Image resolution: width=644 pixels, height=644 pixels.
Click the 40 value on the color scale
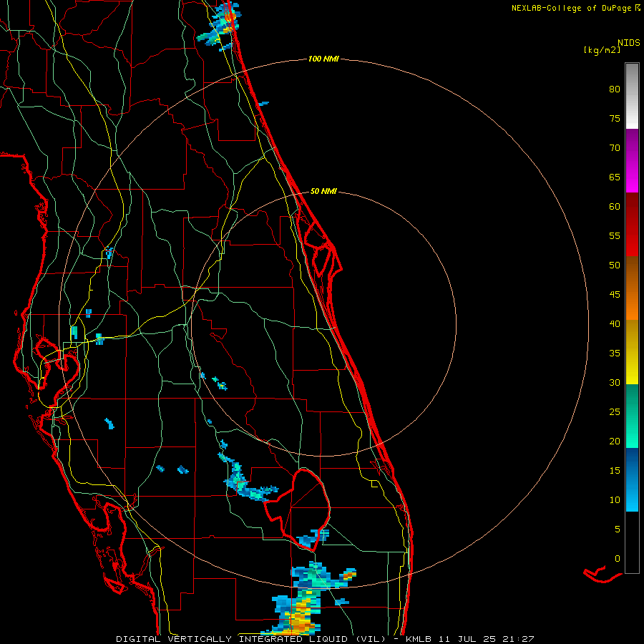[615, 324]
